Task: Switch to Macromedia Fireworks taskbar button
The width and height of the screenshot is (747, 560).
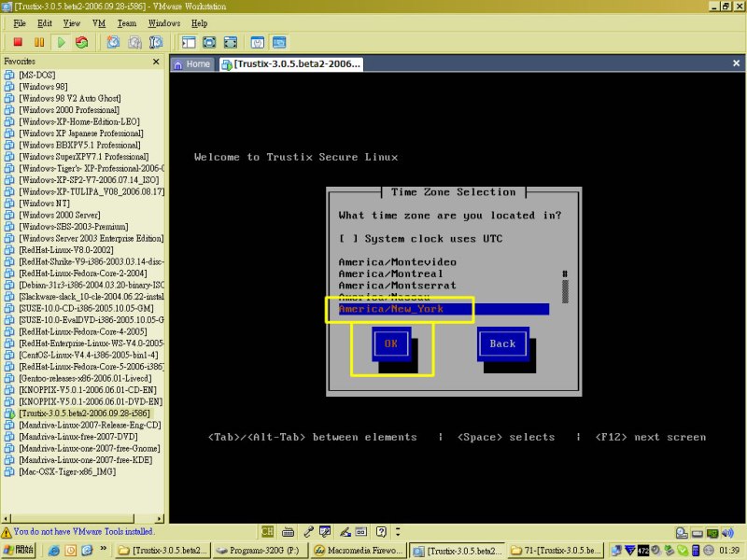Action: pos(359,551)
